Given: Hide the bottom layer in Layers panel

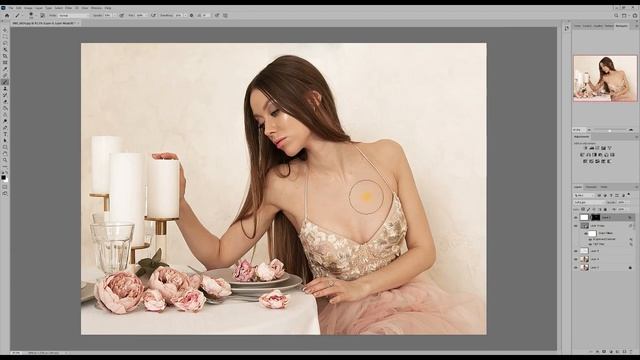Looking at the screenshot, I should 576,267.
